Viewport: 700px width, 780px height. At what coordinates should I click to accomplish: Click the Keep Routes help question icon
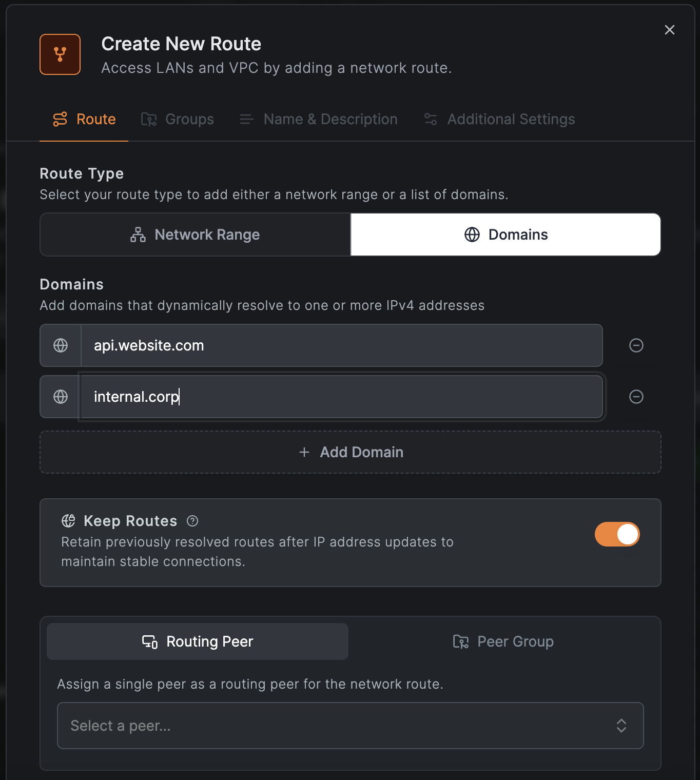pyautogui.click(x=192, y=521)
